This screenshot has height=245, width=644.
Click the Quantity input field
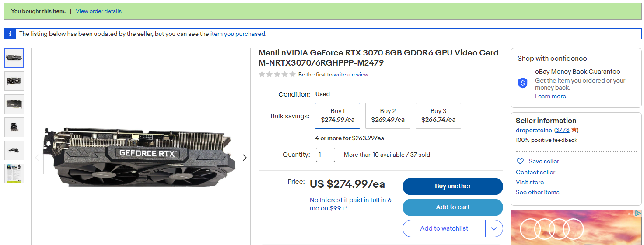[325, 155]
